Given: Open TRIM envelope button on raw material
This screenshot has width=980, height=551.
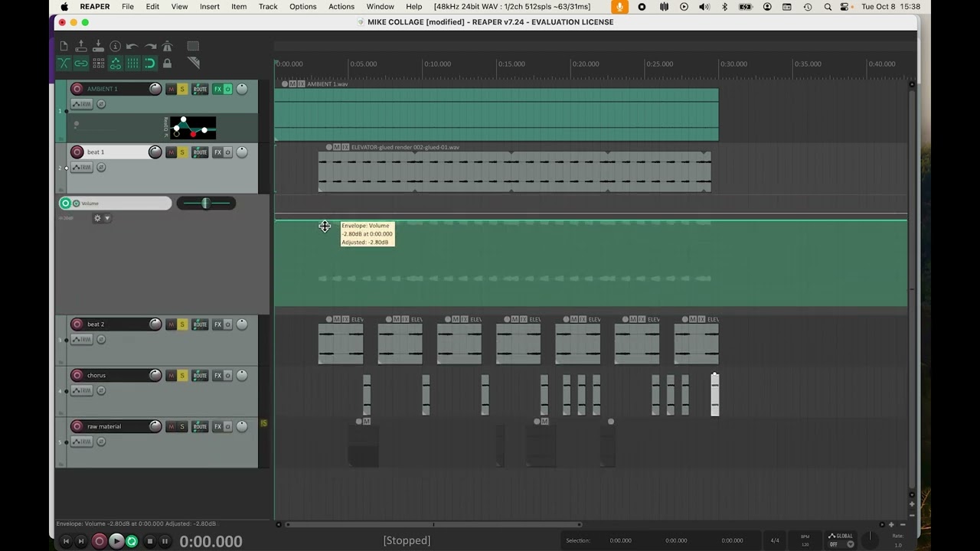Looking at the screenshot, I should 82,442.
